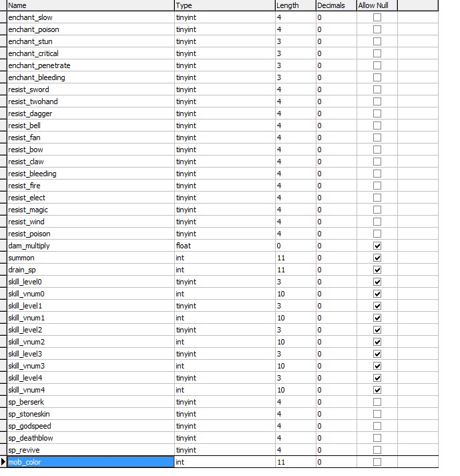The height and width of the screenshot is (476, 460).
Task: Select the enchant_stun field name
Action: (x=91, y=41)
